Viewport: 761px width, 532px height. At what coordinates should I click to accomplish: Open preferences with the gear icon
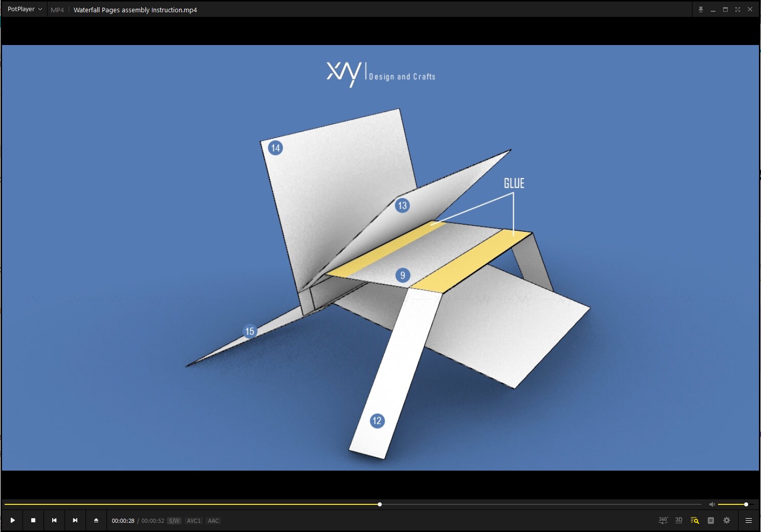[x=727, y=520]
